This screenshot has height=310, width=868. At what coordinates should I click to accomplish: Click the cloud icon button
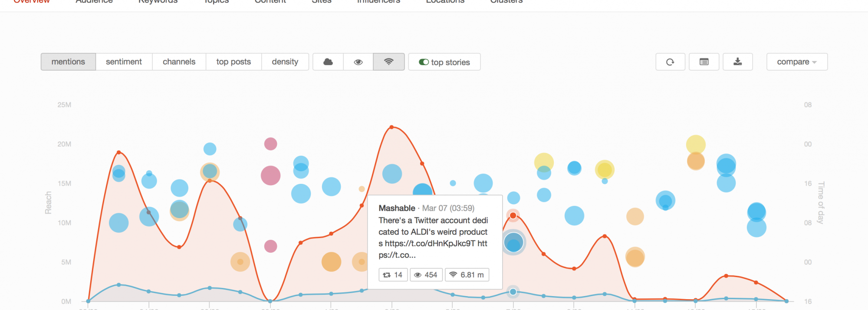click(328, 62)
